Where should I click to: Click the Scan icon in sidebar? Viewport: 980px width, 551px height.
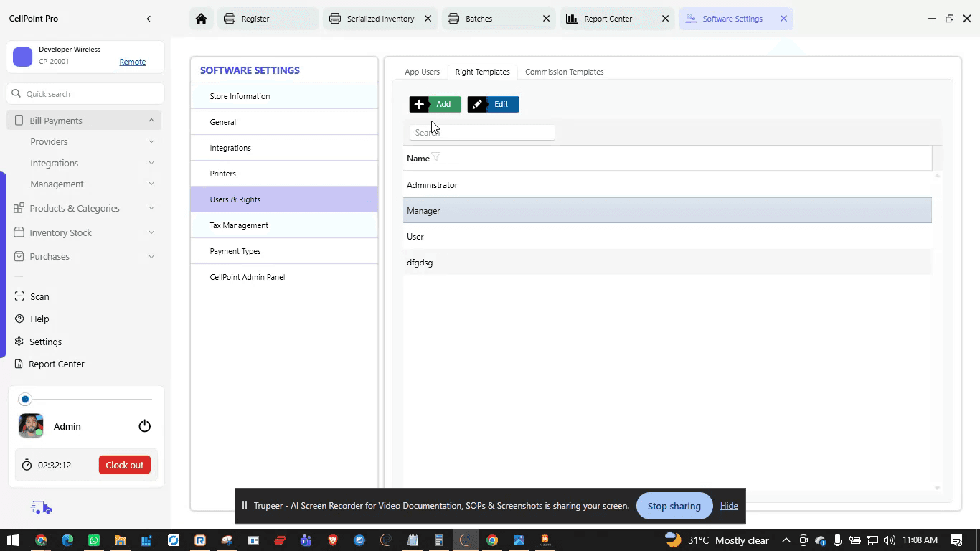point(19,296)
